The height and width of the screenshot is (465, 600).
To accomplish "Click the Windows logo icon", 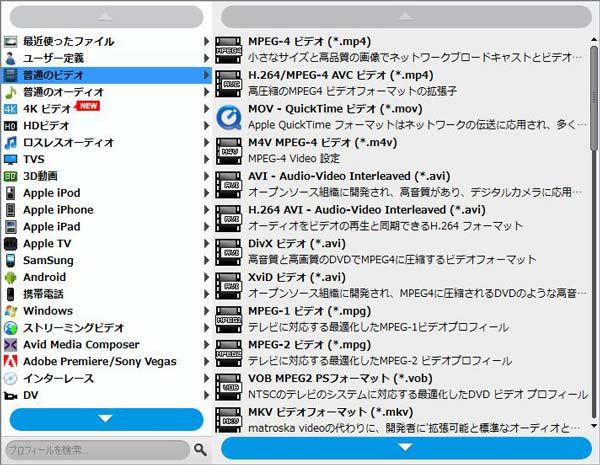I will [x=10, y=311].
